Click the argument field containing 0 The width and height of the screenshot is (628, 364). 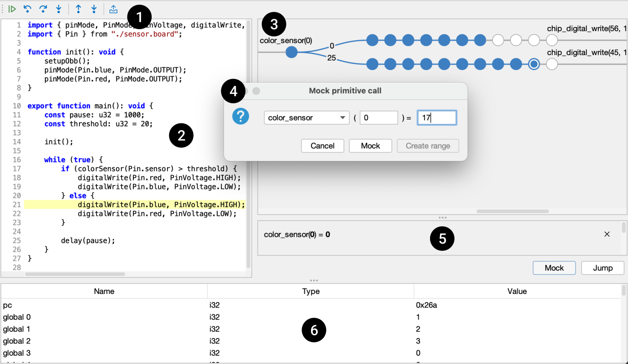click(379, 118)
